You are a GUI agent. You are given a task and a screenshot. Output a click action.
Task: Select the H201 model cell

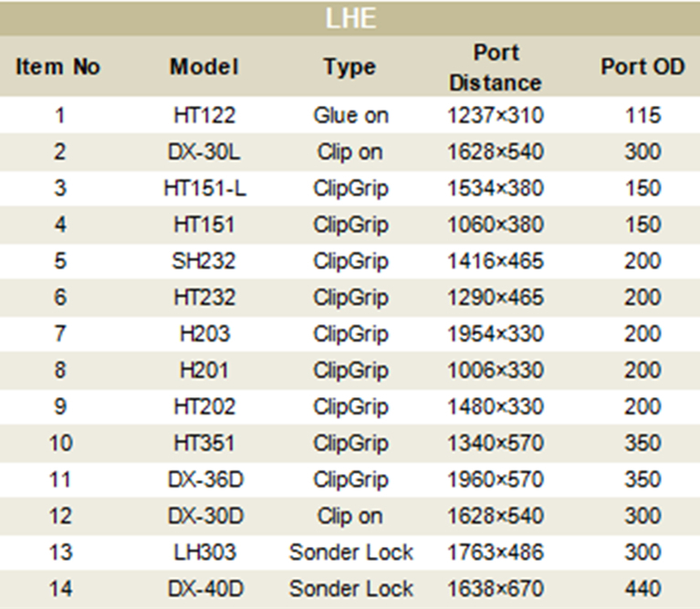click(204, 371)
